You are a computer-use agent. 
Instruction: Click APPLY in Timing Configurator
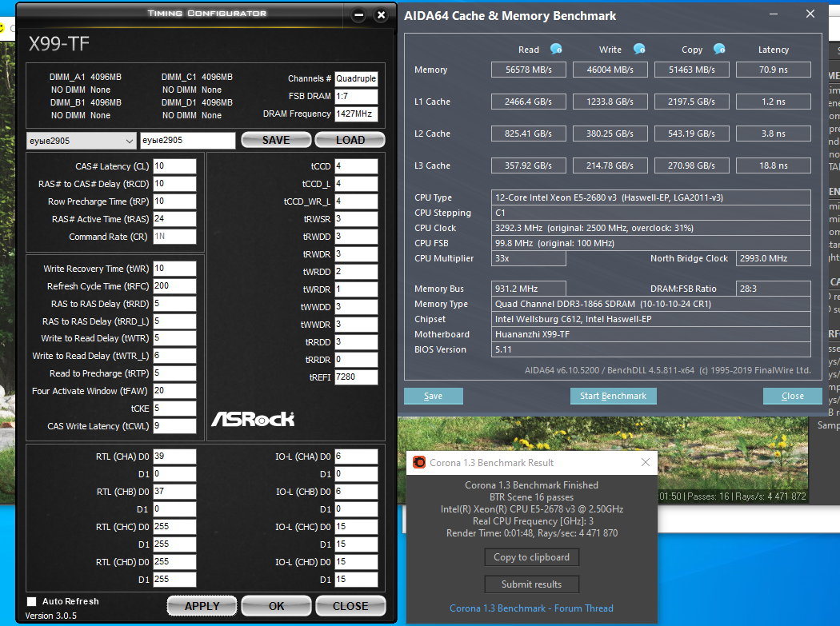pyautogui.click(x=202, y=606)
